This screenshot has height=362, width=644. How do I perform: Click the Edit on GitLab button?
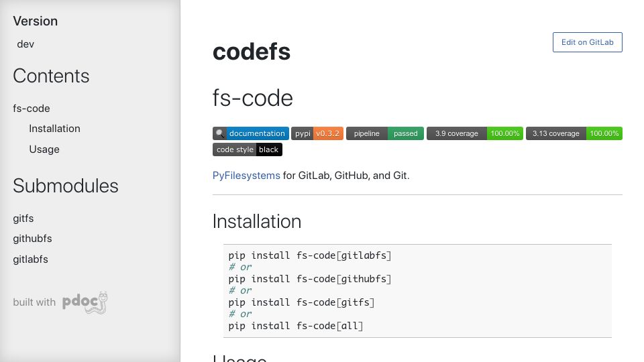tap(588, 42)
